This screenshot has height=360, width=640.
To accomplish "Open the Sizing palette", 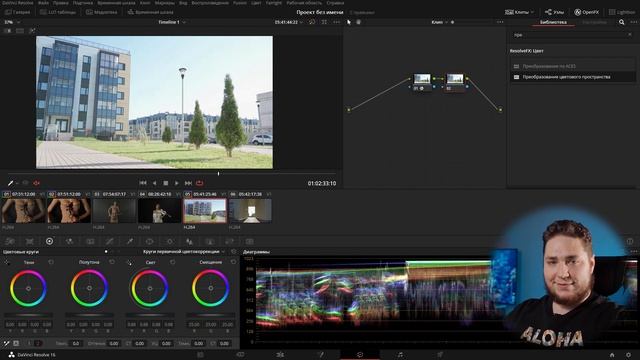I will tap(229, 241).
